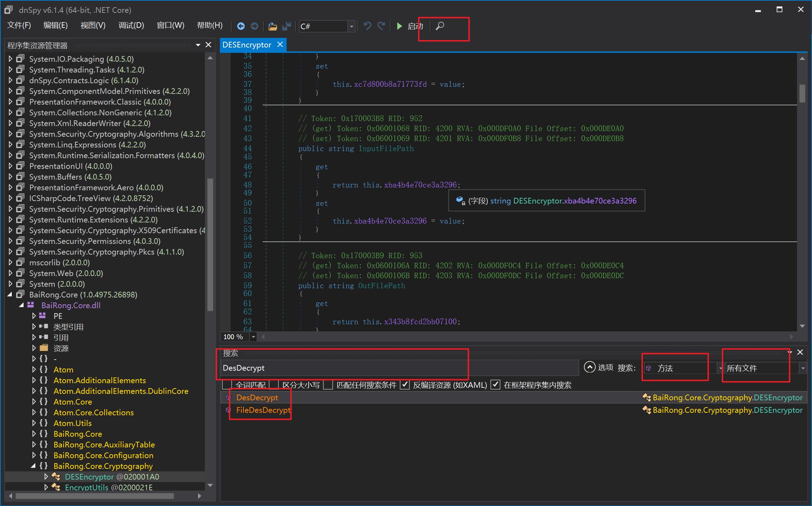Screen dimensions: 812x506
Task: Uncheck 反编译资源 (如XAML) checkbox
Action: pos(404,385)
